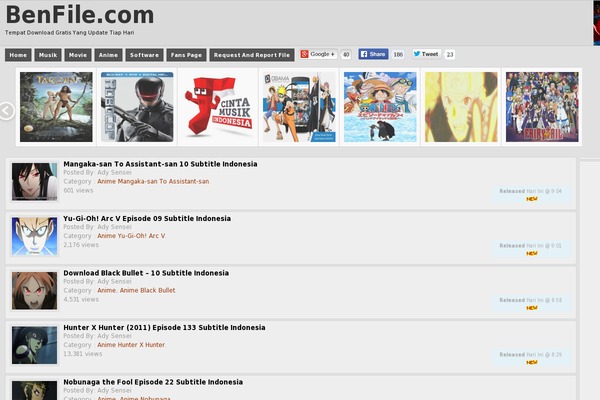600x400 pixels.
Task: Click the Facebook Share button
Action: click(x=373, y=54)
